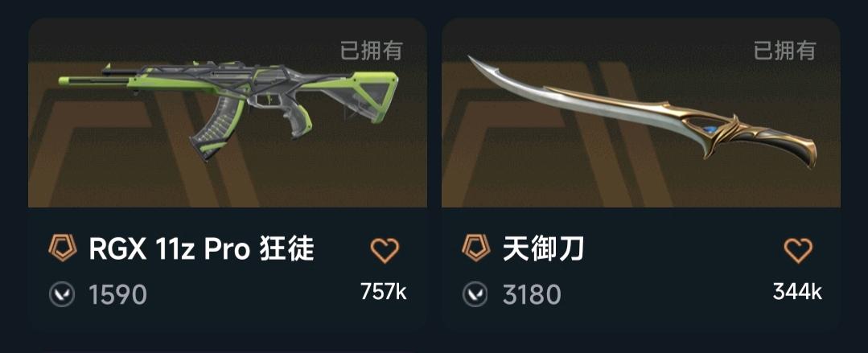Open the green RGX rifle preview image
Screen dimensions: 868x353
point(228,113)
